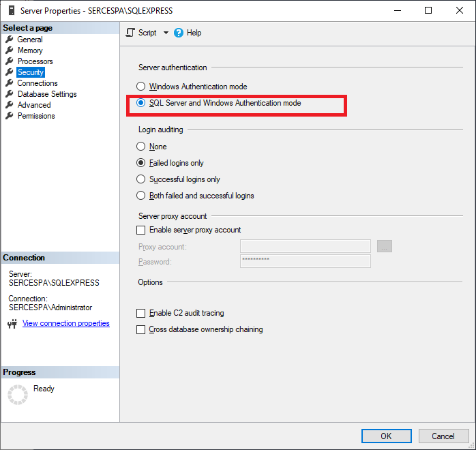This screenshot has height=450, width=476.
Task: Tick Enable server proxy account
Action: tap(141, 230)
